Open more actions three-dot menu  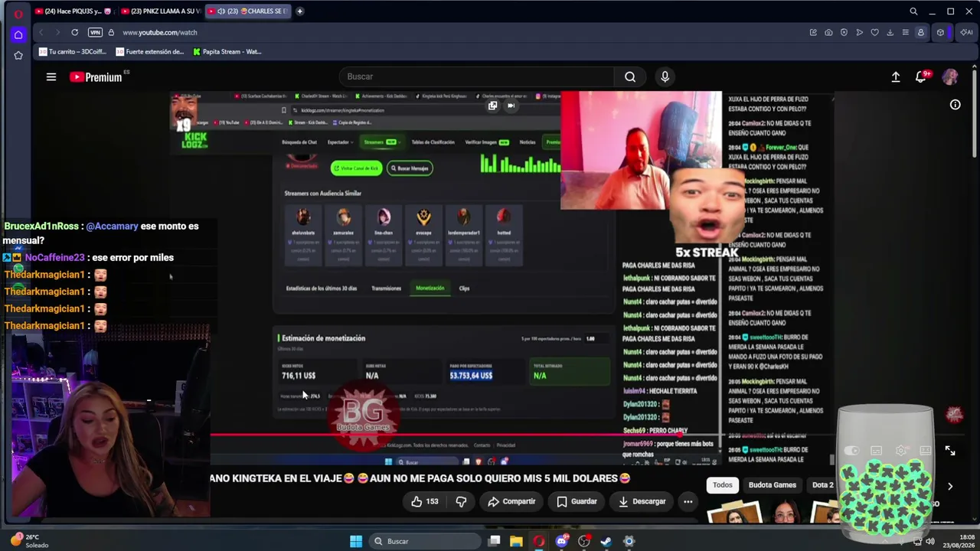[688, 501]
